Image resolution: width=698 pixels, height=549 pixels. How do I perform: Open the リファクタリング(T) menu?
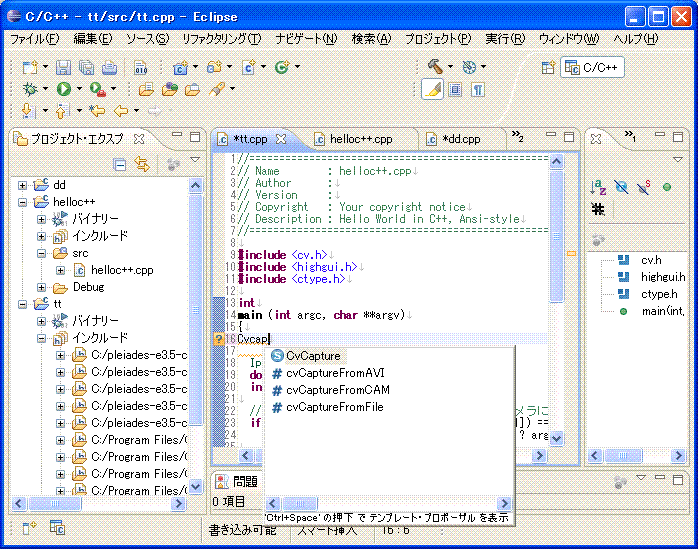222,39
